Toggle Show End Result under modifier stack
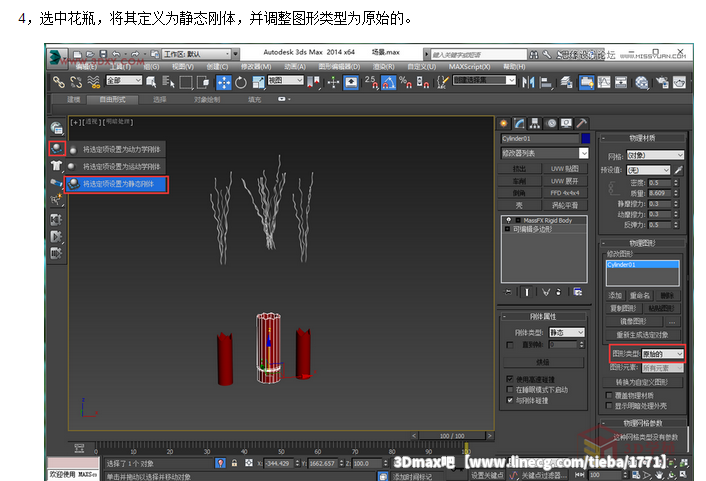 click(x=527, y=292)
